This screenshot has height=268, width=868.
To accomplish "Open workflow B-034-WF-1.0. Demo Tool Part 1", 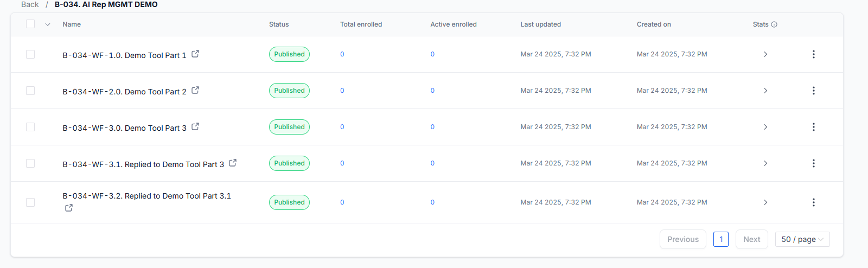I will (124, 55).
